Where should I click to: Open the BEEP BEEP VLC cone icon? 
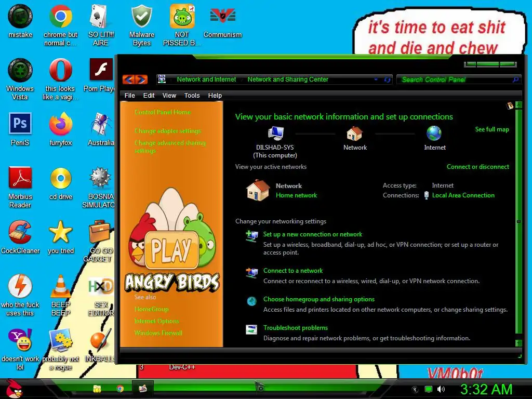click(60, 295)
